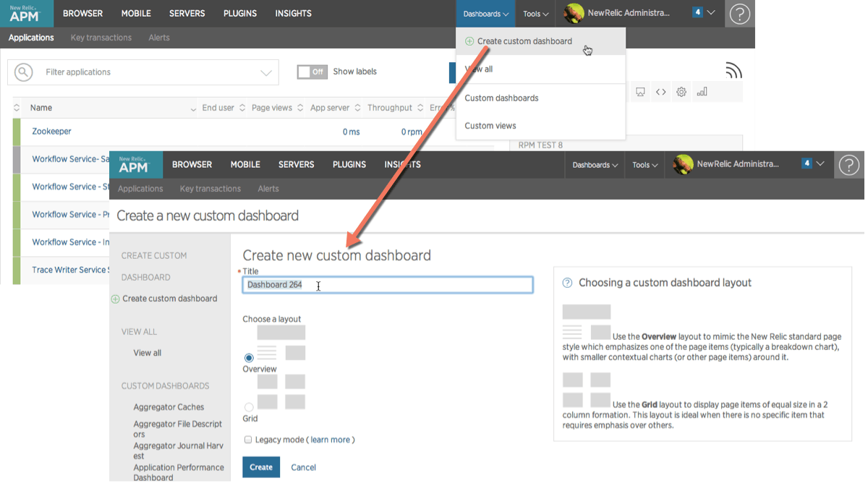The image size is (868, 494).
Task: Click the sort chevron next to the Page views column
Action: (299, 108)
